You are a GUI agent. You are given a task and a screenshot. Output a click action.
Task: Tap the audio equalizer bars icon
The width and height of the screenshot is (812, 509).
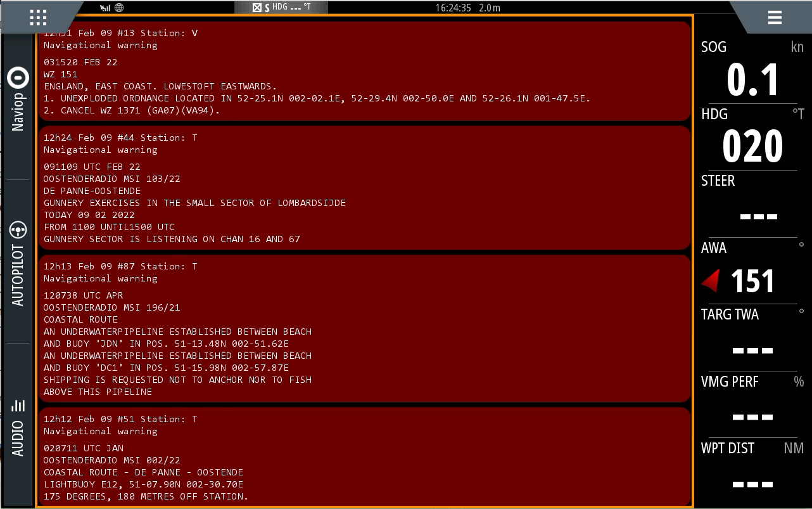click(x=18, y=405)
